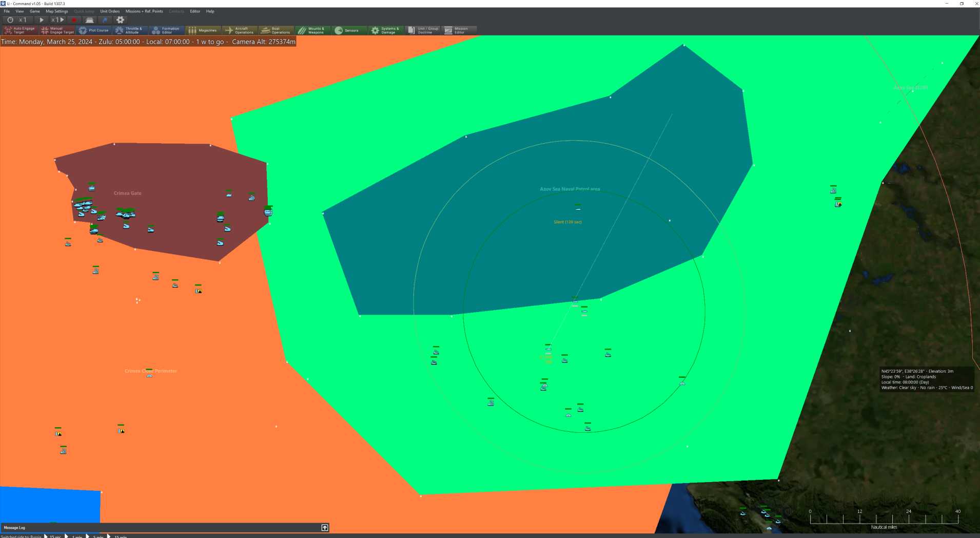Viewport: 980px width, 538px height.
Task: Click the Azov Sea Naval Patrol area label
Action: coord(570,189)
